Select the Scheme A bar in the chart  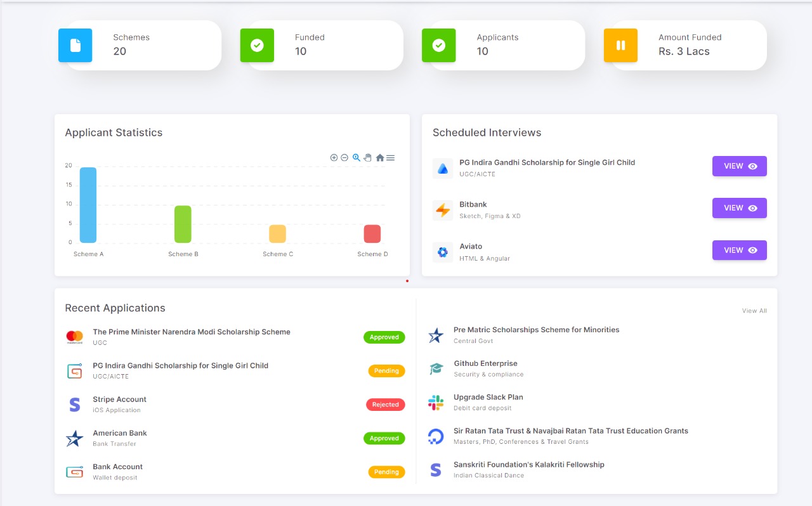pyautogui.click(x=87, y=204)
